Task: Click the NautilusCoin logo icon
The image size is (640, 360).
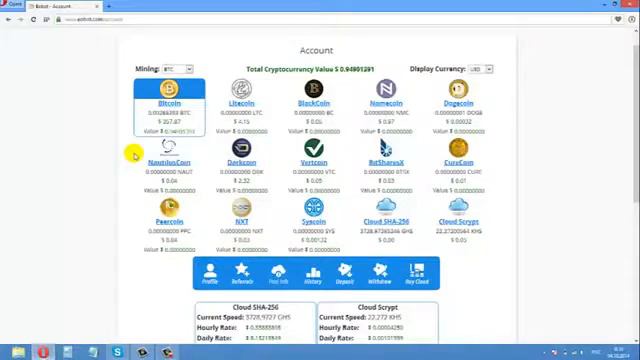Action: pyautogui.click(x=169, y=147)
